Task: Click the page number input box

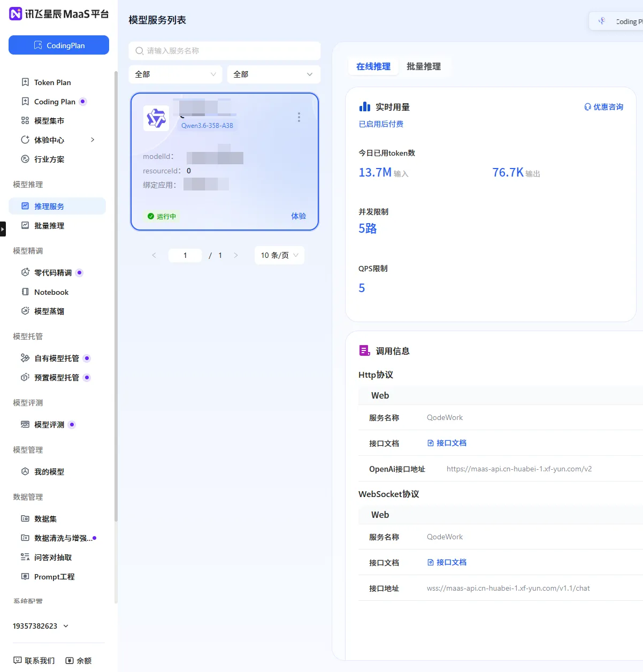Action: pos(185,255)
